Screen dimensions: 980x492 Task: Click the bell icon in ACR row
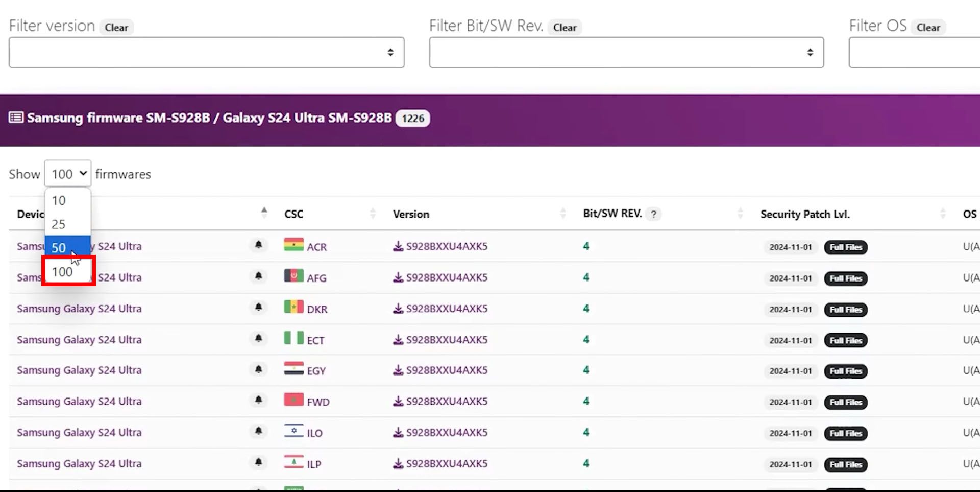pos(259,245)
